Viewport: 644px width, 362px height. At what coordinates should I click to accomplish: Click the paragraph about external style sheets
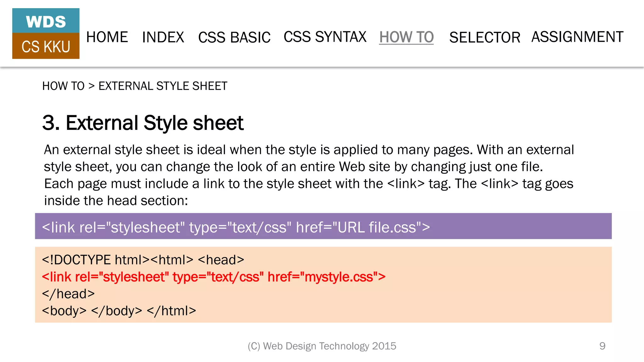pyautogui.click(x=309, y=175)
